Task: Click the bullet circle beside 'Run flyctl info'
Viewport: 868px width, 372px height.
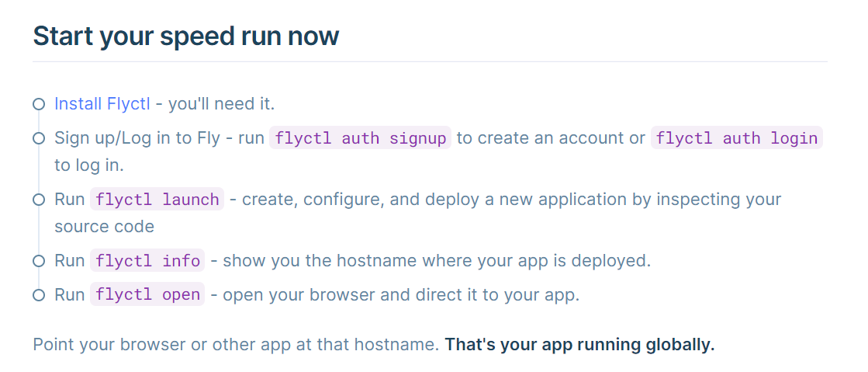Action: tap(38, 261)
